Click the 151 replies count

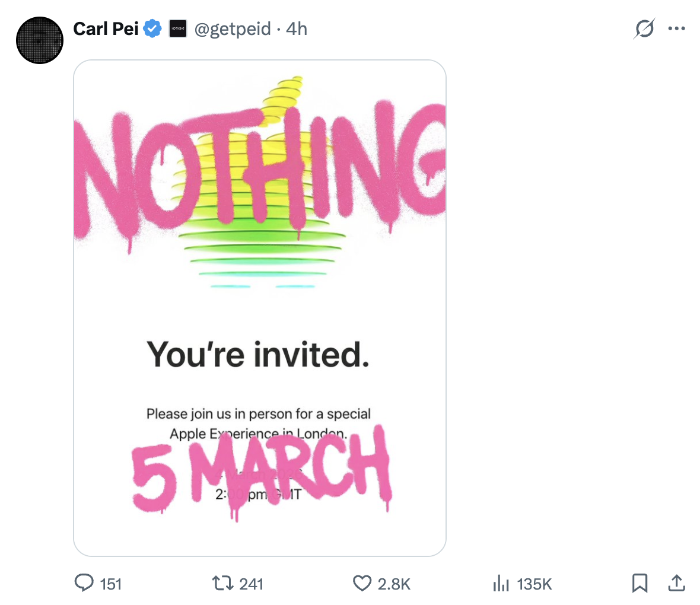pos(111,584)
